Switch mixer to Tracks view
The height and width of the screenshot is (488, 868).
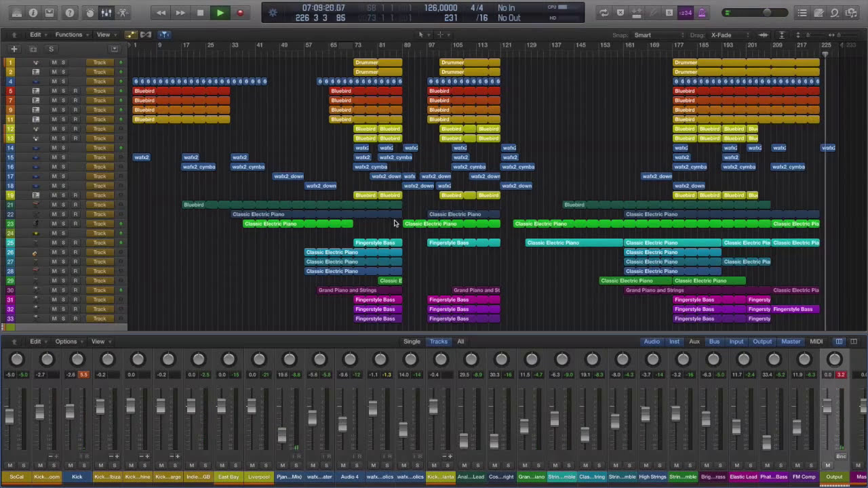click(x=439, y=342)
